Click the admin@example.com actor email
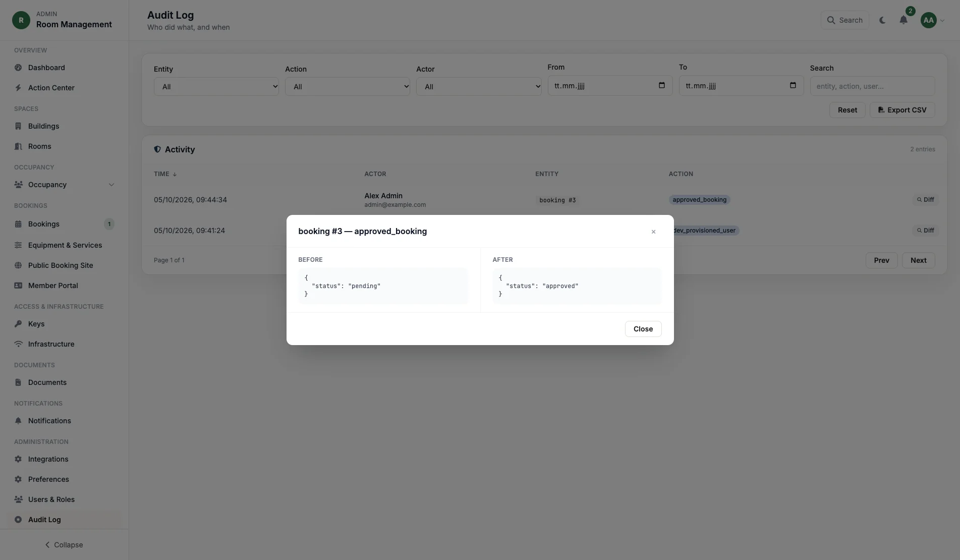Viewport: 960px width, 560px height. tap(395, 205)
